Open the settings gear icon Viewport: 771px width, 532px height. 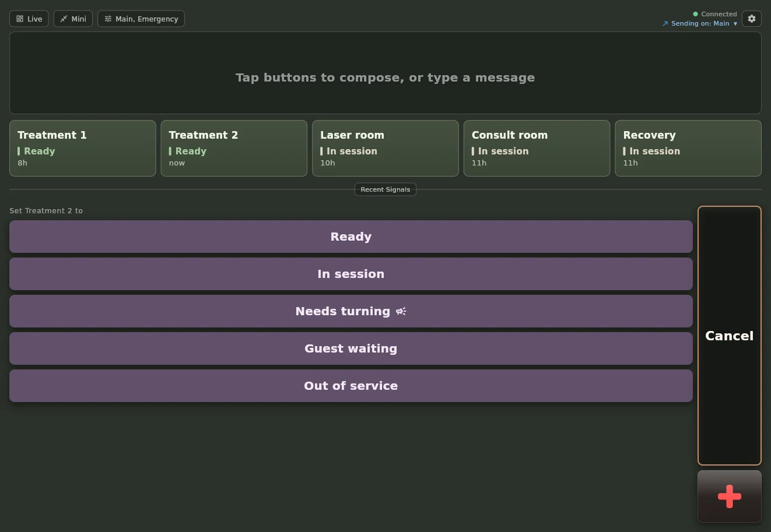tap(751, 19)
